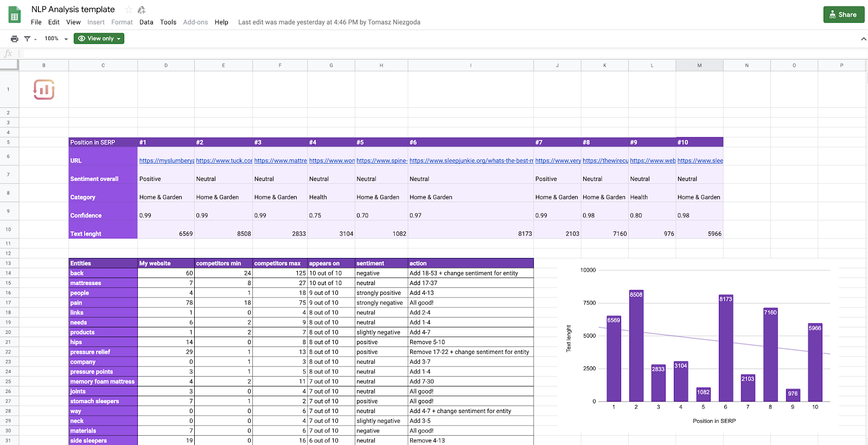Click the 'Confidence' row label
Image resolution: width=868 pixels, height=445 pixels.
coord(103,211)
